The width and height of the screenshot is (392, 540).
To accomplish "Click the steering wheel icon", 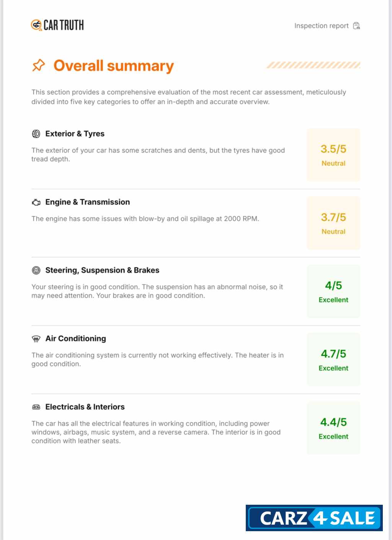I will click(36, 271).
